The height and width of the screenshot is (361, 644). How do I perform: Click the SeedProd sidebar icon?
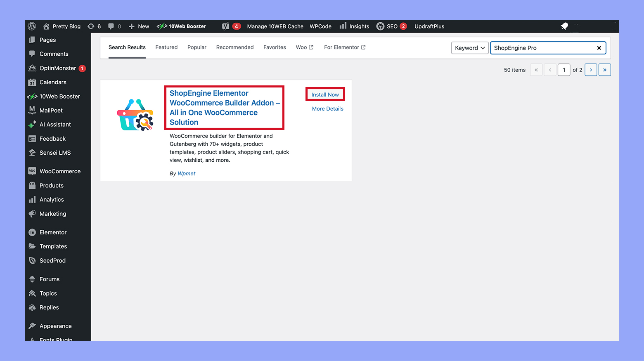(x=32, y=260)
